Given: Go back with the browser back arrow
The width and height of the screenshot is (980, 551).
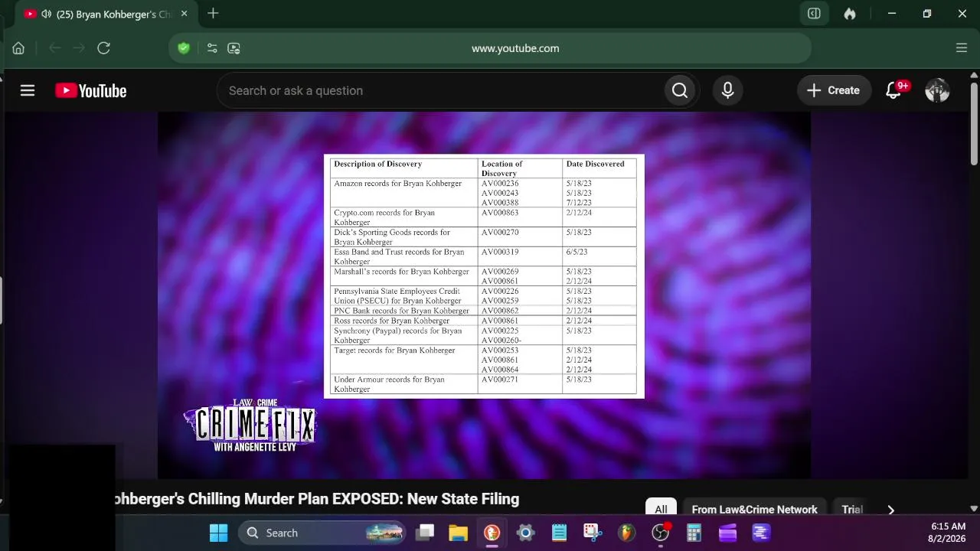Looking at the screenshot, I should pos(54,48).
